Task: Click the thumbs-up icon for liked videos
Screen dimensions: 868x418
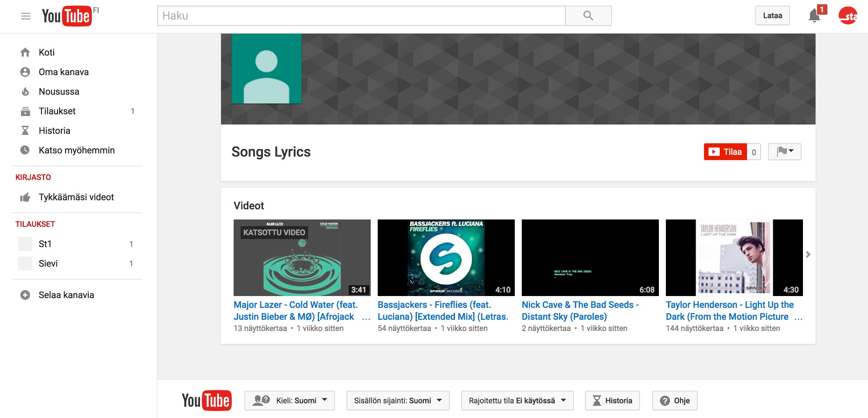Action: click(x=25, y=197)
